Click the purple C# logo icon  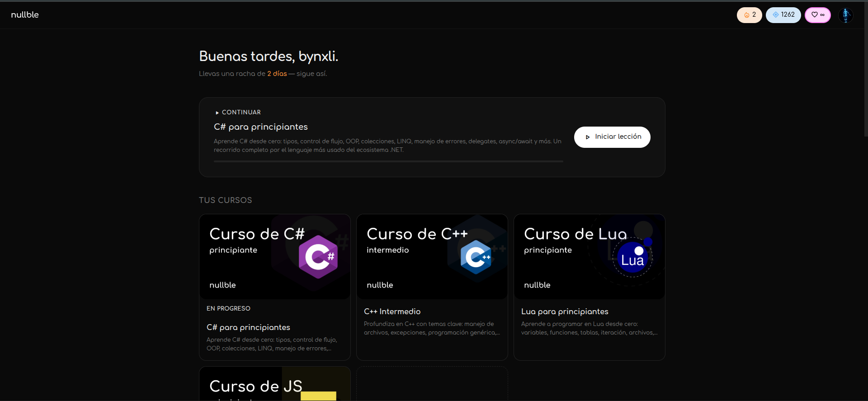click(318, 257)
